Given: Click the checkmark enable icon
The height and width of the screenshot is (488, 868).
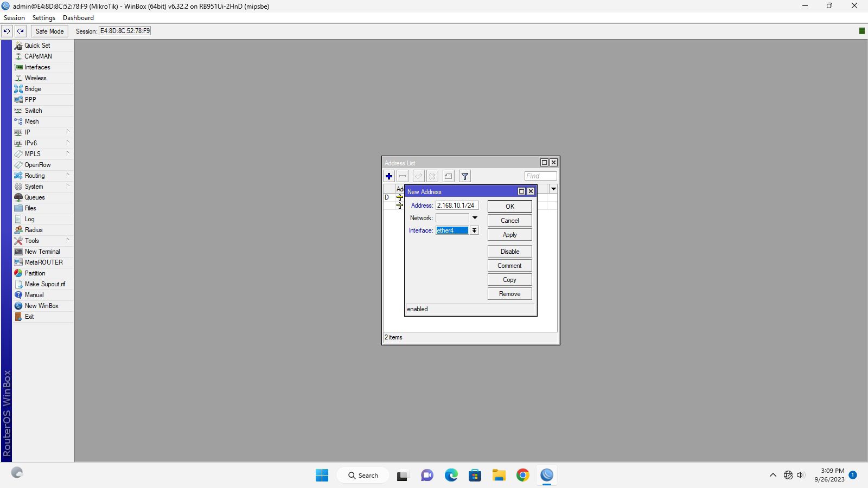Looking at the screenshot, I should [418, 176].
